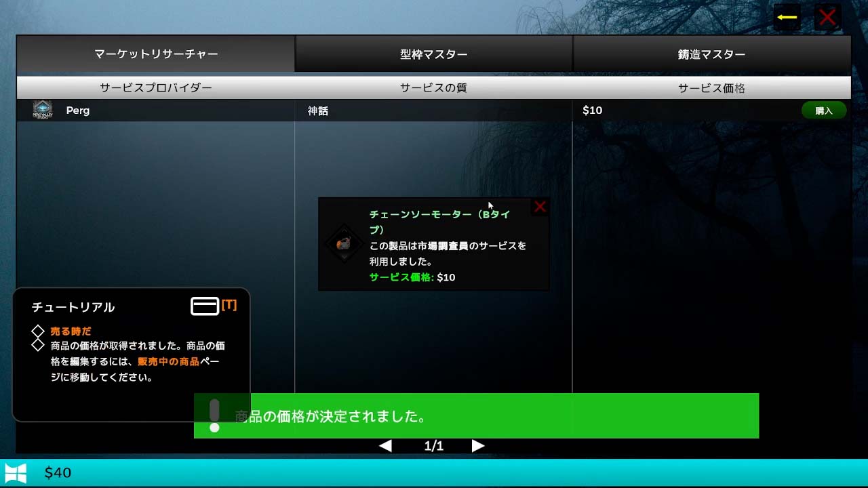Click the yellow back arrow icon
Screen dimensions: 868x488
787,17
